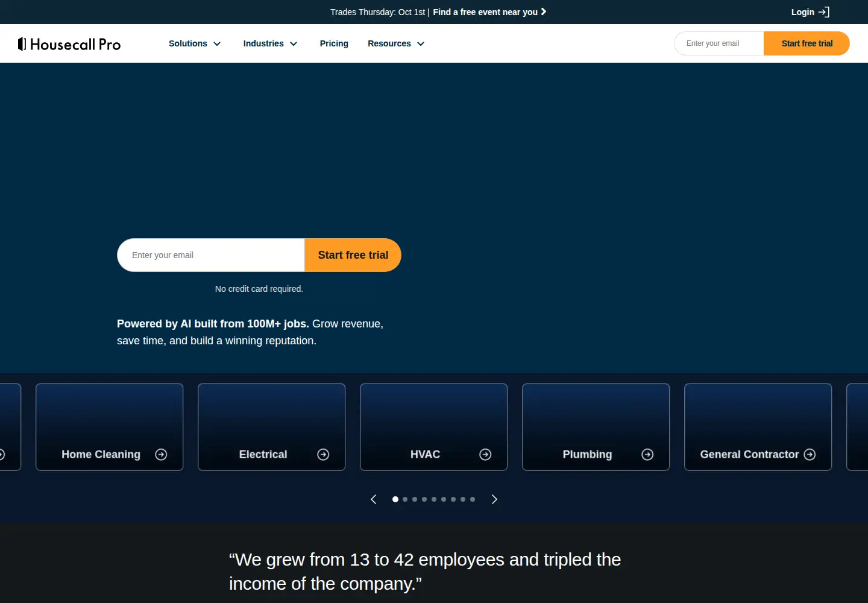Select the second carousel pagination dot
868x603 pixels.
click(405, 499)
